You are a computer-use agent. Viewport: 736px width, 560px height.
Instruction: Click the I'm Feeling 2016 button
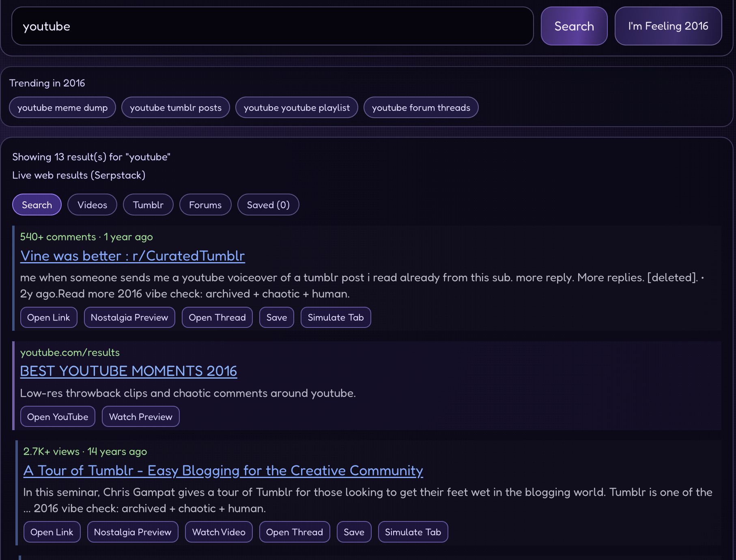tap(668, 26)
